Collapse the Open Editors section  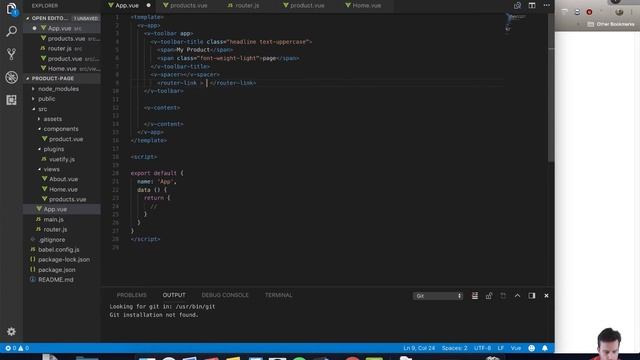[x=49, y=18]
